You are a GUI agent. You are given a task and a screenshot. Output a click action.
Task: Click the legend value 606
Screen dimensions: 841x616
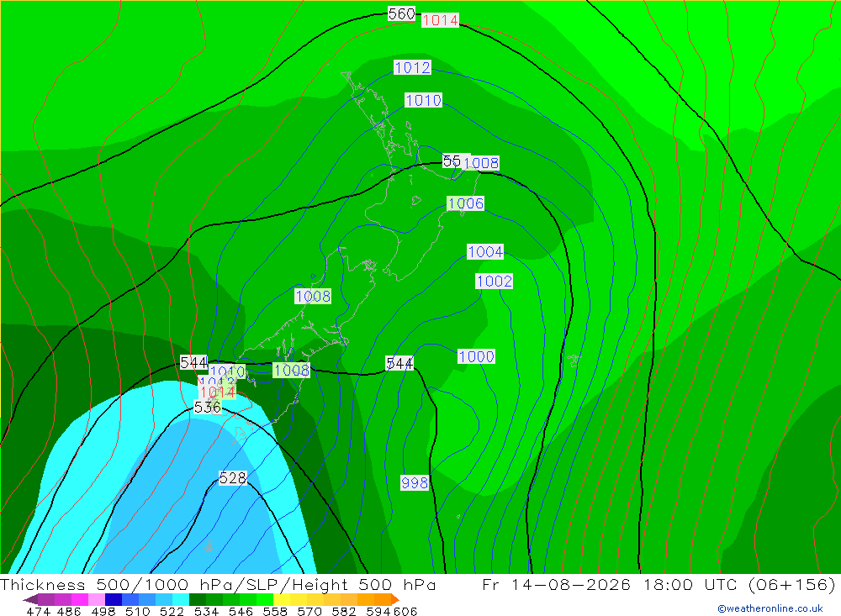tap(405, 611)
